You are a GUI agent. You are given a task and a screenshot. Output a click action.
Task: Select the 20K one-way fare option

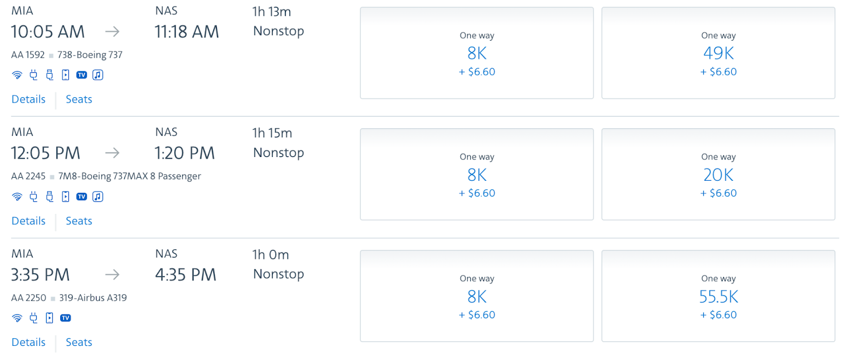718,175
